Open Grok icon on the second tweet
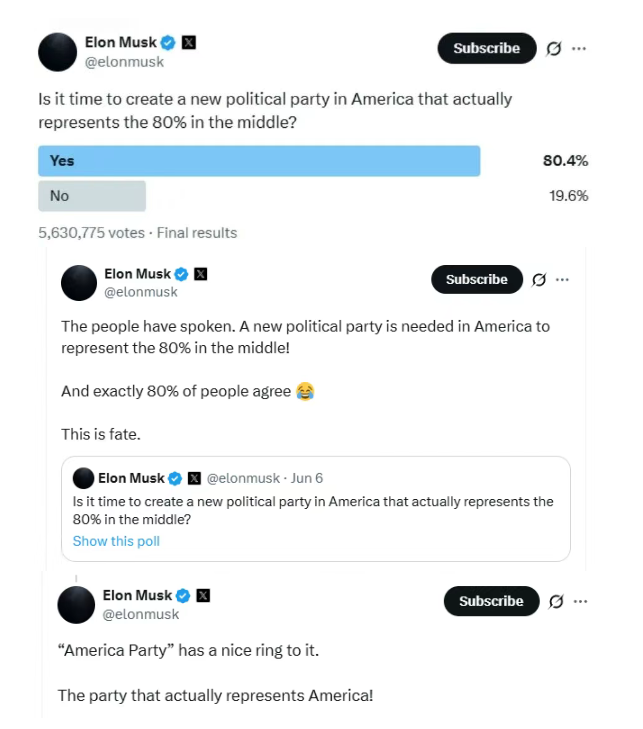 [x=539, y=280]
